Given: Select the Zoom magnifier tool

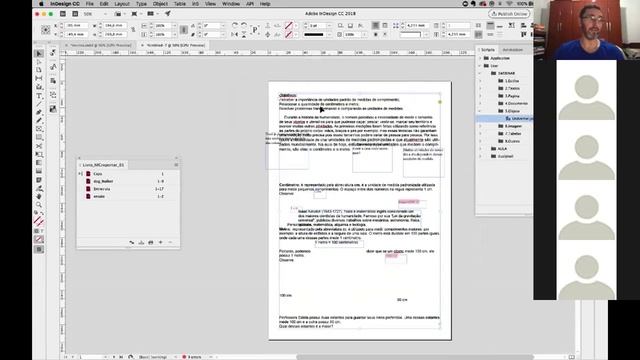Looking at the screenshot, I should (x=39, y=204).
